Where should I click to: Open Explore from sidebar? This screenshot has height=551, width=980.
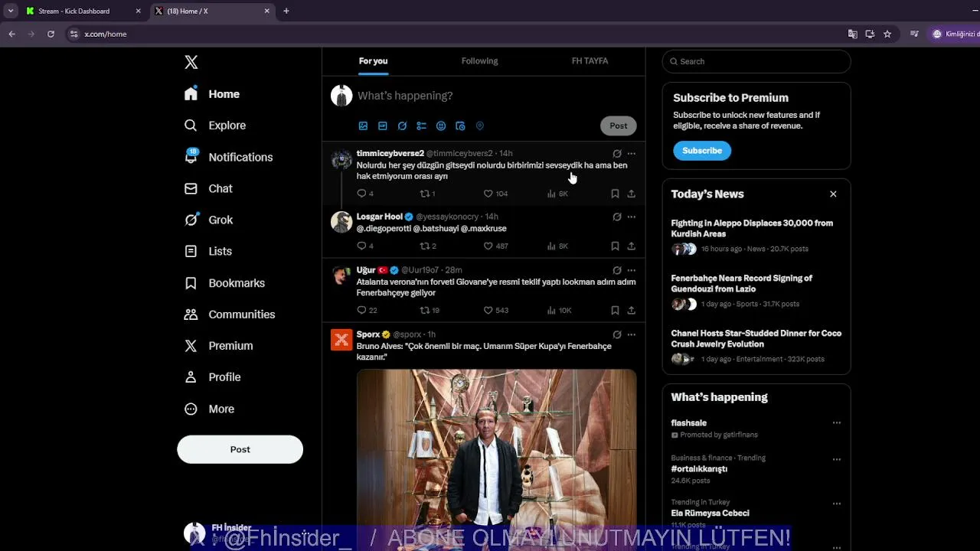pyautogui.click(x=215, y=126)
